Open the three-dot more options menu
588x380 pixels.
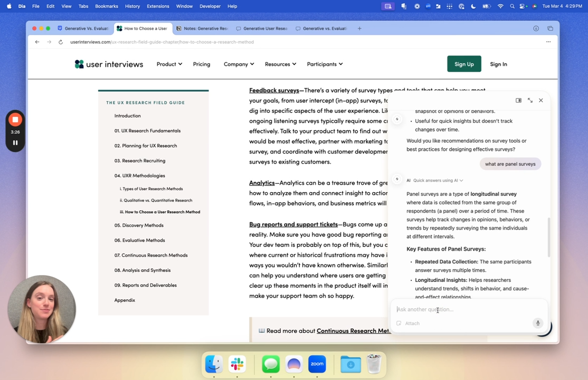[x=548, y=42]
